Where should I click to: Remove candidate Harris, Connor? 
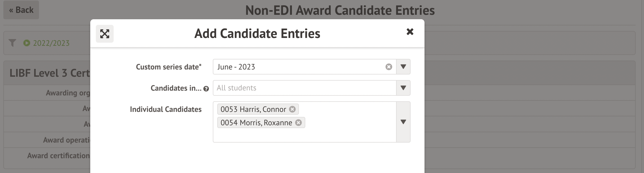click(x=292, y=109)
